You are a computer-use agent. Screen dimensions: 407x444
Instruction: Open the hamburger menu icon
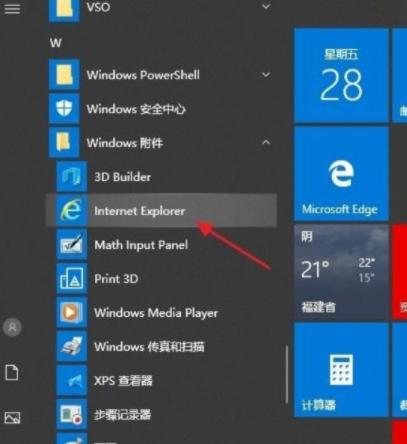coord(12,8)
